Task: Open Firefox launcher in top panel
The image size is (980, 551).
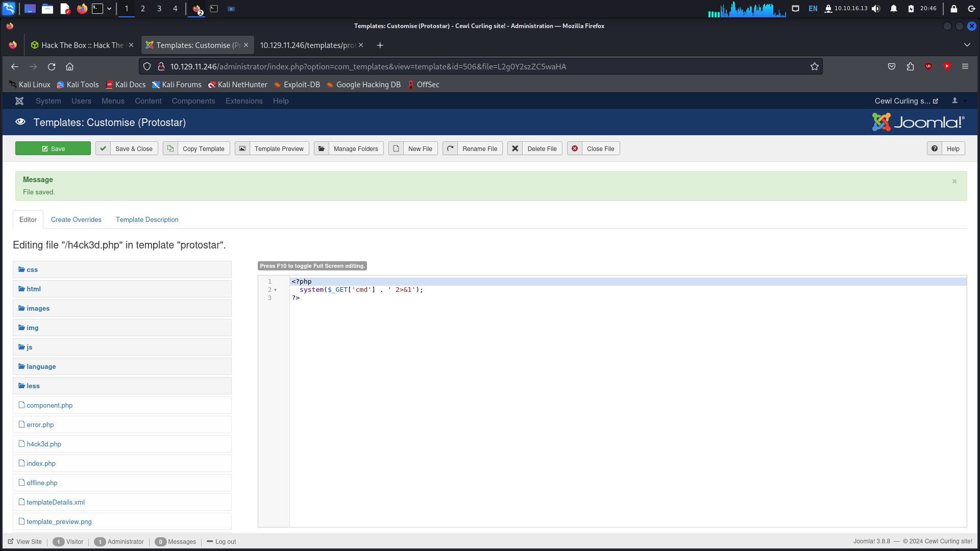Action: (82, 9)
